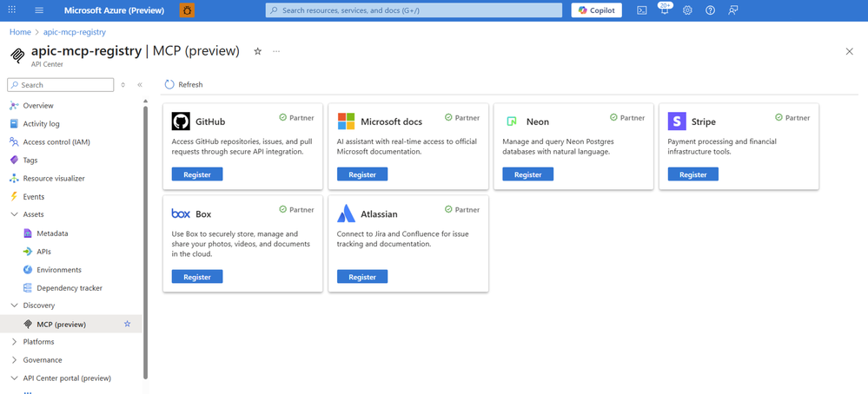Open the help question mark icon

click(710, 10)
